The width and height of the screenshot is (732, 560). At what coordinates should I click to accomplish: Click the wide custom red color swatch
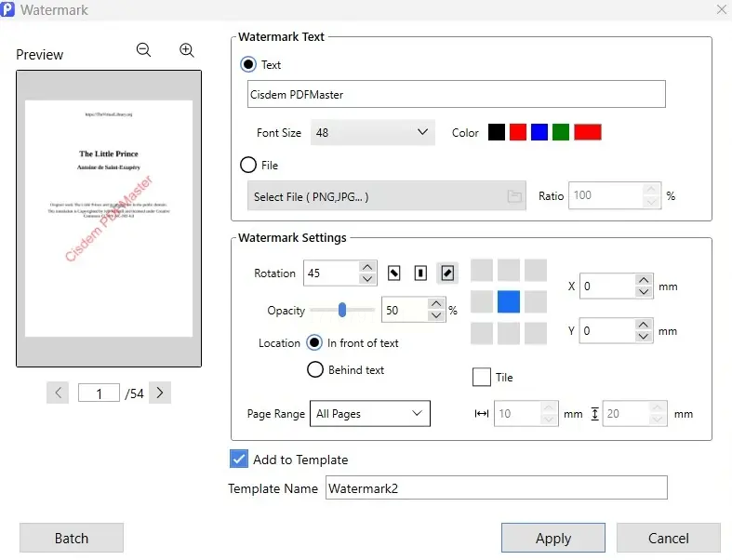point(588,132)
